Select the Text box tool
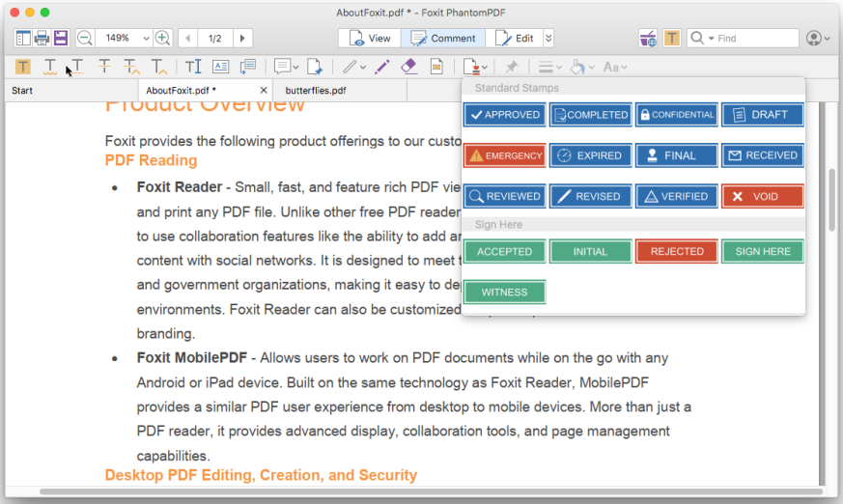 220,68
